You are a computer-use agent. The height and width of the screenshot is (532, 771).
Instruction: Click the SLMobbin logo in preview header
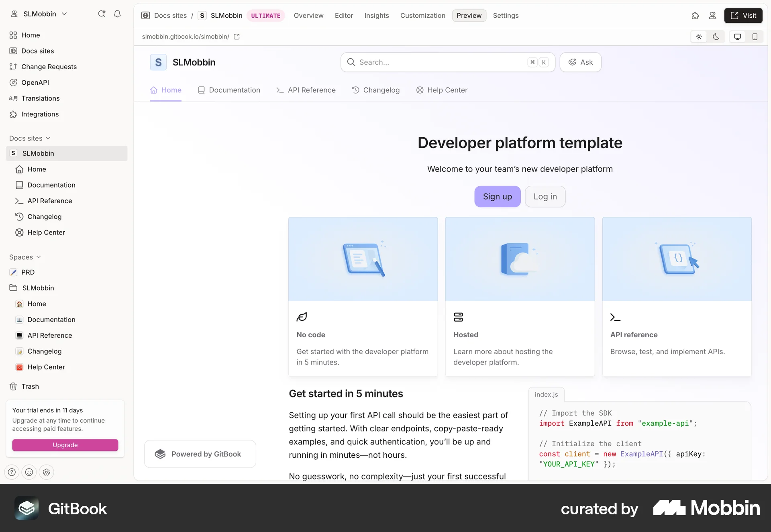pos(158,62)
